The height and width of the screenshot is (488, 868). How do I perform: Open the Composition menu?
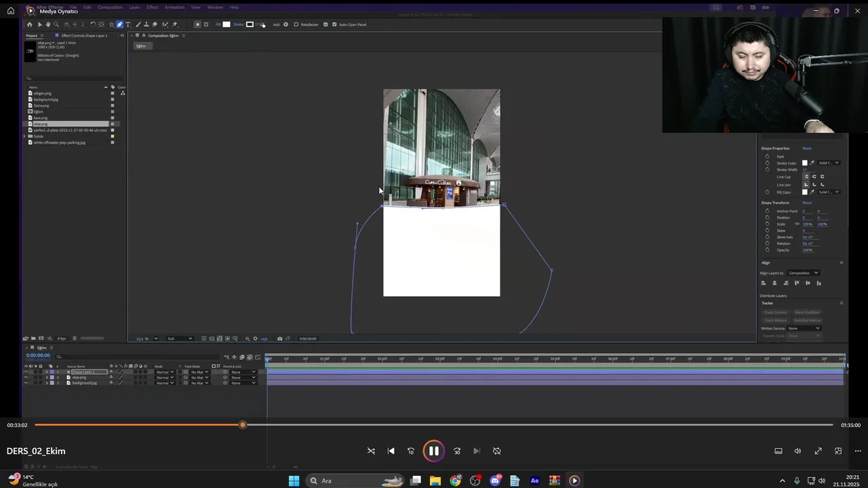click(x=110, y=7)
